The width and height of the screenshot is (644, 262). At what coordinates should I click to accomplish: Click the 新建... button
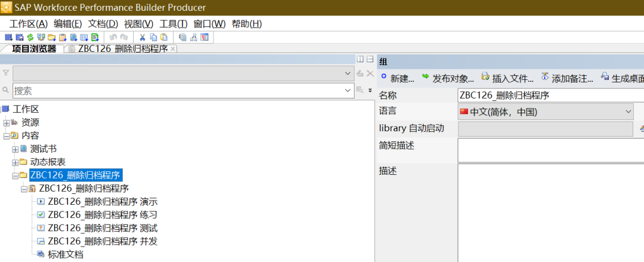click(398, 78)
